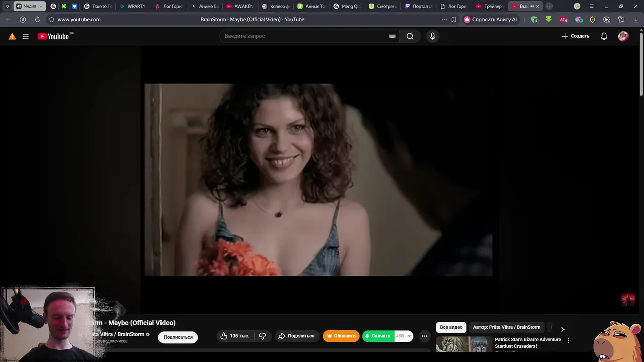Viewport: 644px width, 362px height.
Task: Open YouTube notifications bell
Action: [604, 36]
